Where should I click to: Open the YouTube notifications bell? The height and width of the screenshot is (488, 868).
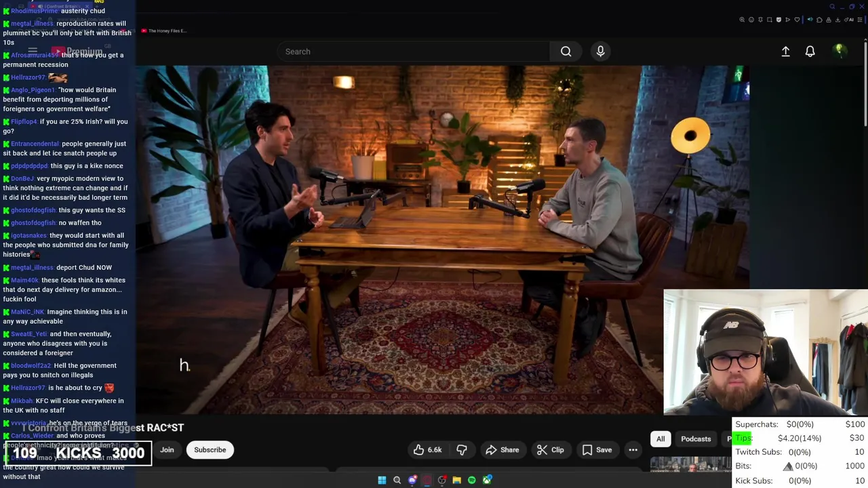point(810,52)
